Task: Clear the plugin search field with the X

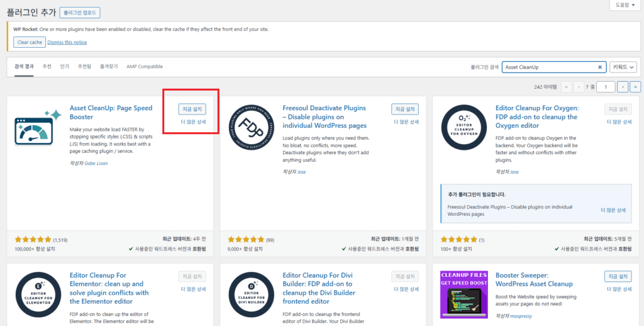Action: (599, 67)
